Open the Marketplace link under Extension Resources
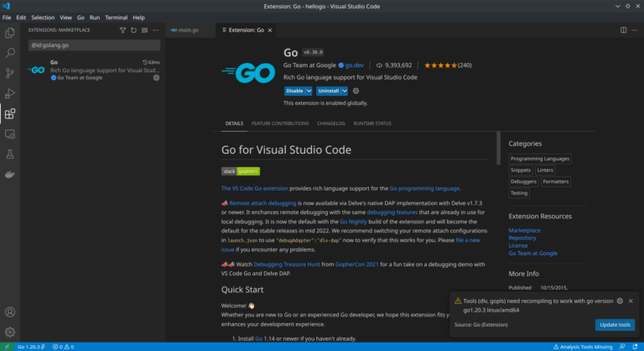This screenshot has height=351, width=644. (524, 230)
